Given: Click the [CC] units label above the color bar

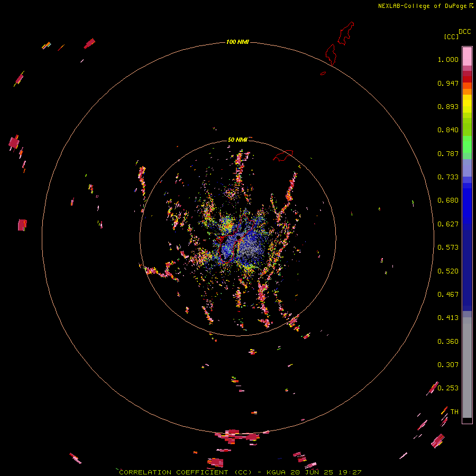Looking at the screenshot, I should (x=451, y=36).
